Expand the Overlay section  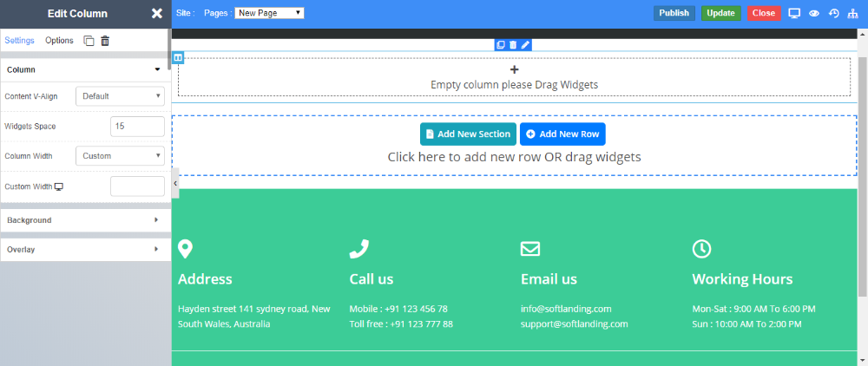coord(83,250)
